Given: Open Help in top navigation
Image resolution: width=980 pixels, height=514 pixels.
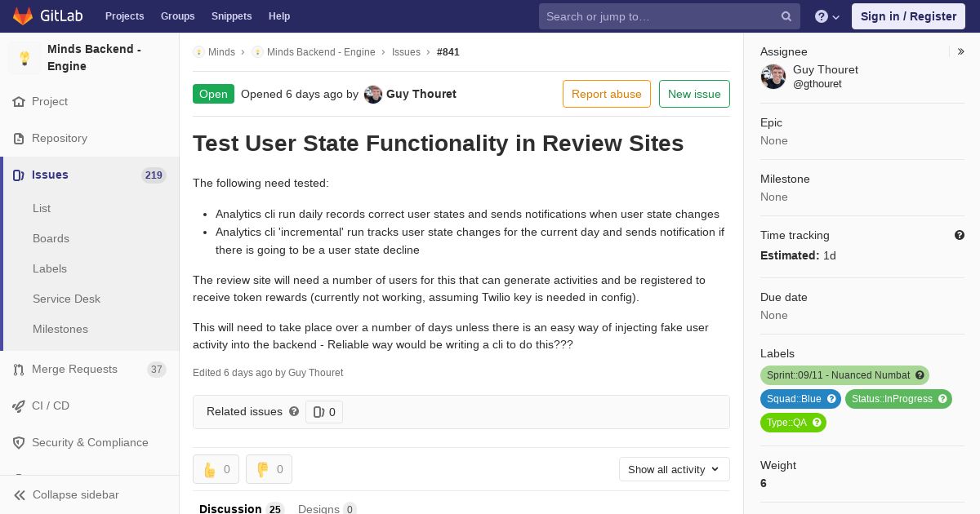Looking at the screenshot, I should (x=279, y=16).
